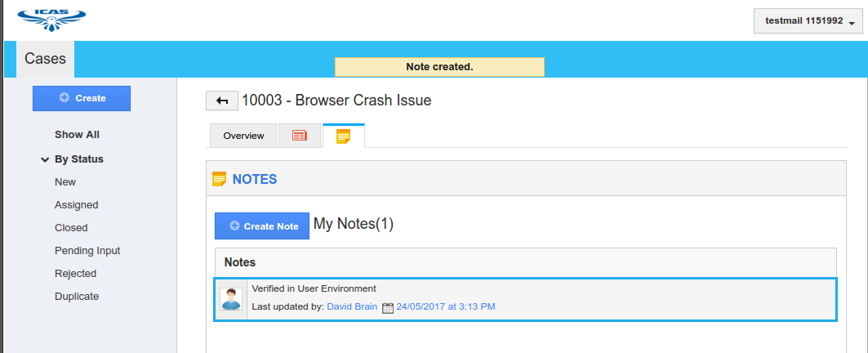868x353 pixels.
Task: Click the 'Notes' table column header
Action: 240,262
